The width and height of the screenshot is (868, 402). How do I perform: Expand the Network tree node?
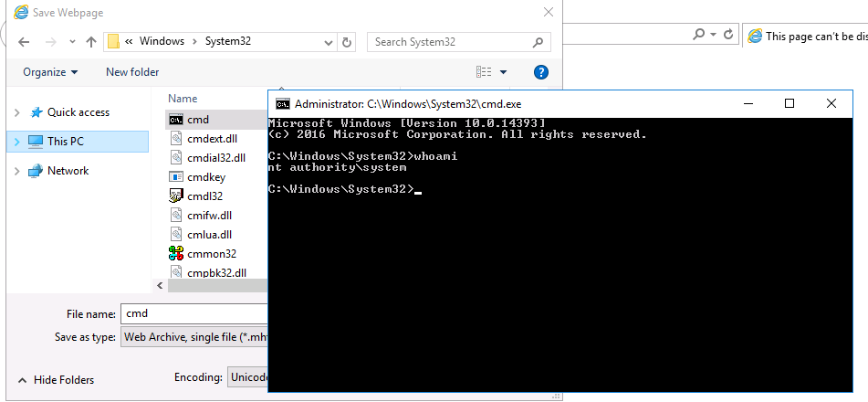click(17, 171)
